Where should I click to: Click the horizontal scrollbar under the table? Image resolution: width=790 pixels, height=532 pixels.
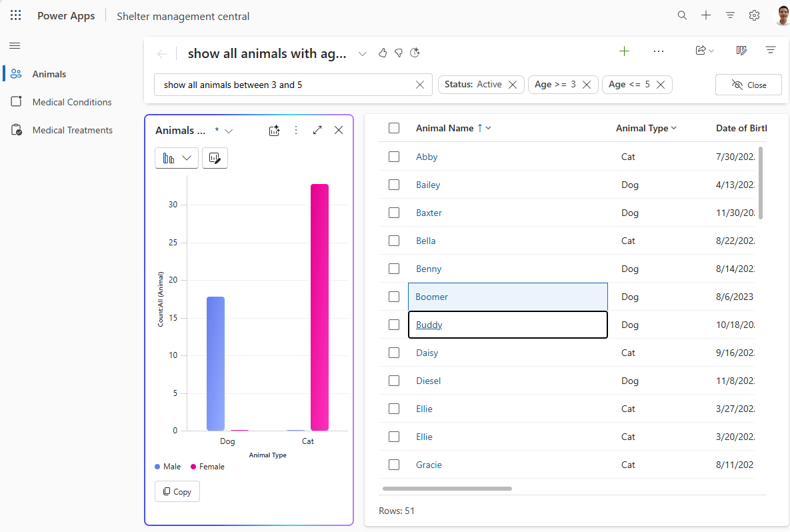pos(447,489)
